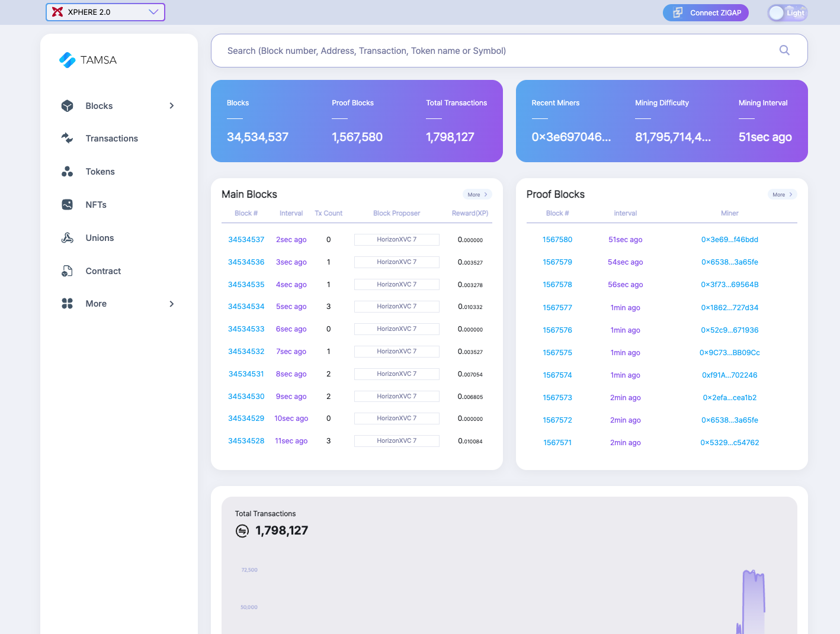Click the Tokens icon in sidebar

coord(68,172)
